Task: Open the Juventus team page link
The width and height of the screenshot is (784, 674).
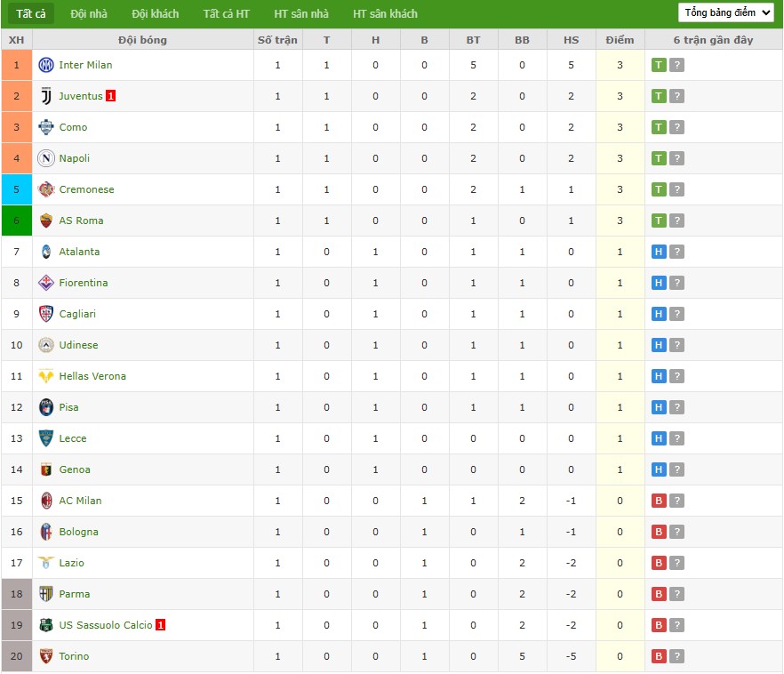Action: pyautogui.click(x=85, y=96)
